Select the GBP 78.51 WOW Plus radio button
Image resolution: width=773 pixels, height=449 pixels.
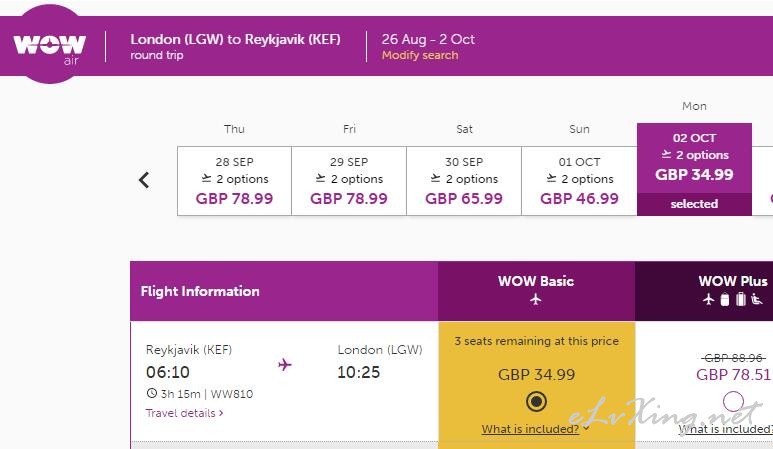click(733, 401)
